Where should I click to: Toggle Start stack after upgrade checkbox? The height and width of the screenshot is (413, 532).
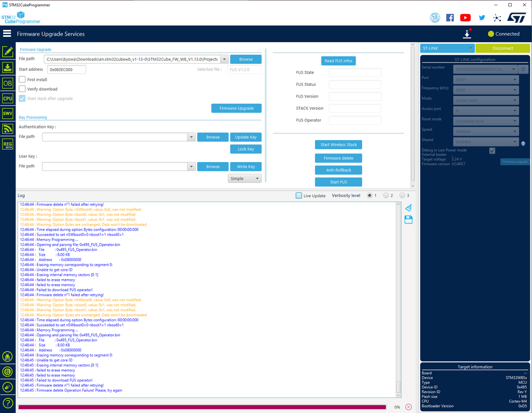coord(22,99)
